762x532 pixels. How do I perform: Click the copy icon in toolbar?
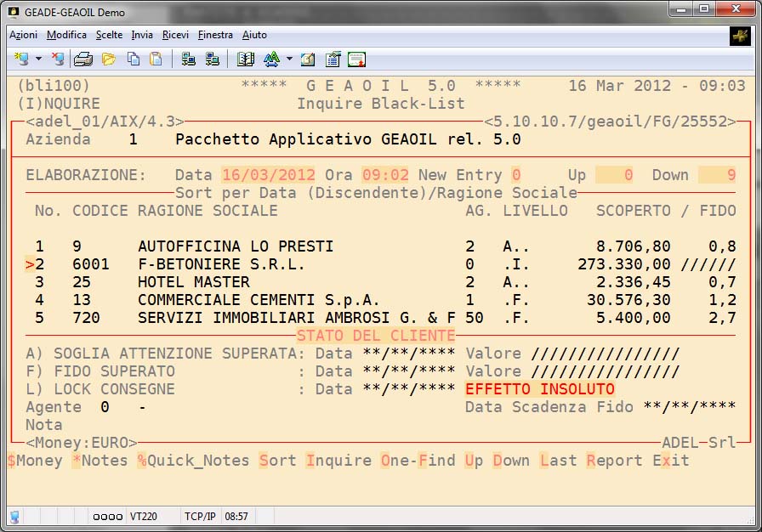[134, 59]
